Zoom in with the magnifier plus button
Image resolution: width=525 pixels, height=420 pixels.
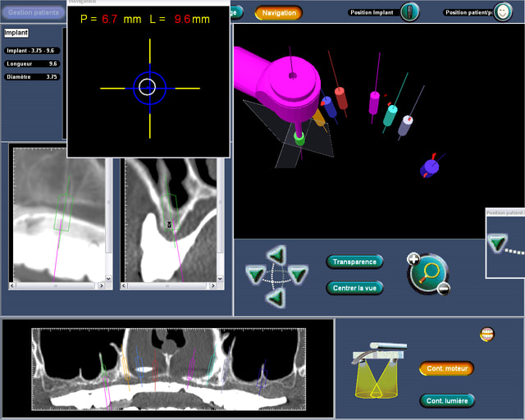[413, 259]
